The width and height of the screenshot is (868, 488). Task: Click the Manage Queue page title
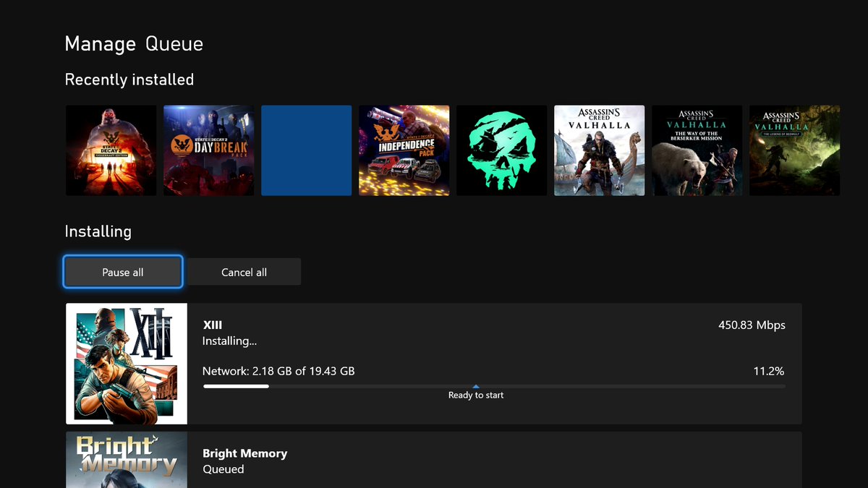coord(134,44)
